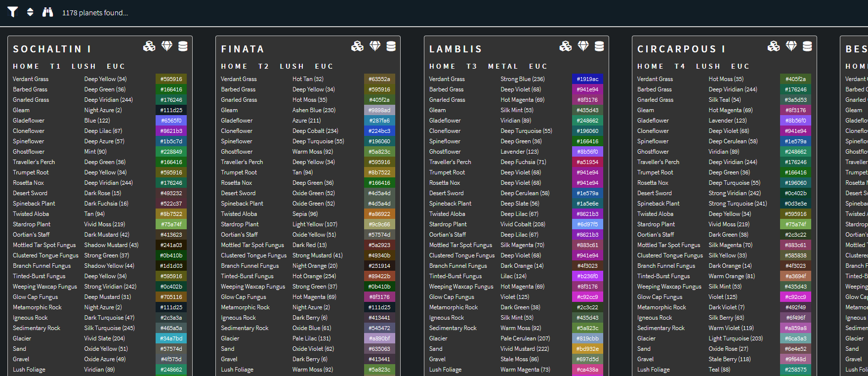Click 'Rosetta Nox' label in Sochaltin I
The image size is (868, 376).
pos(28,183)
